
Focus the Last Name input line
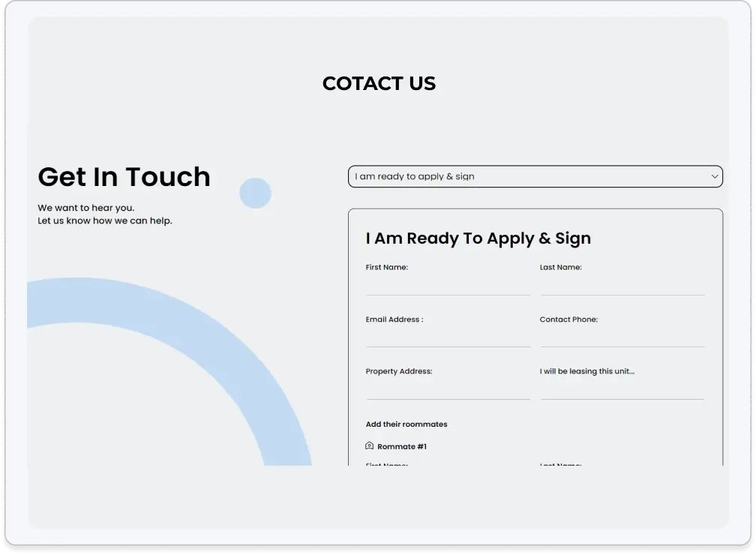[622, 285]
